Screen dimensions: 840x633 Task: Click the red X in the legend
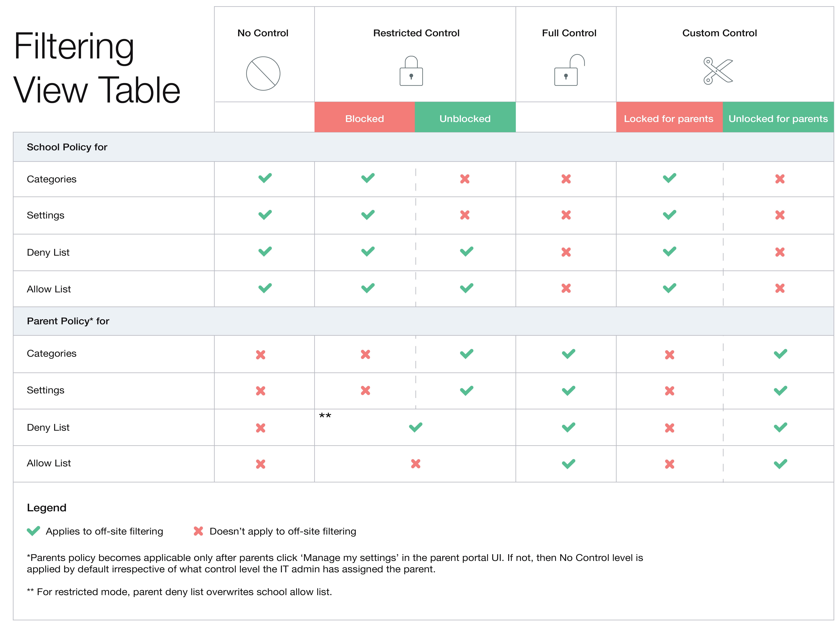[198, 531]
